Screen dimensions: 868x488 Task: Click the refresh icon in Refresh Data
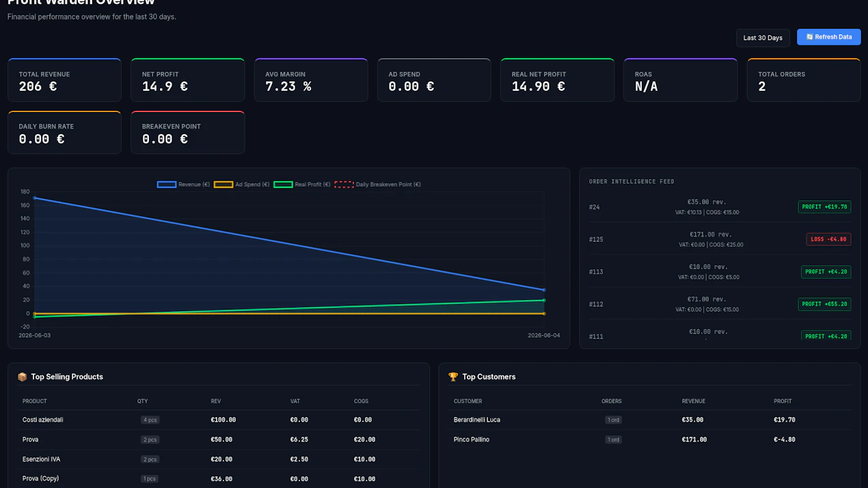(809, 37)
